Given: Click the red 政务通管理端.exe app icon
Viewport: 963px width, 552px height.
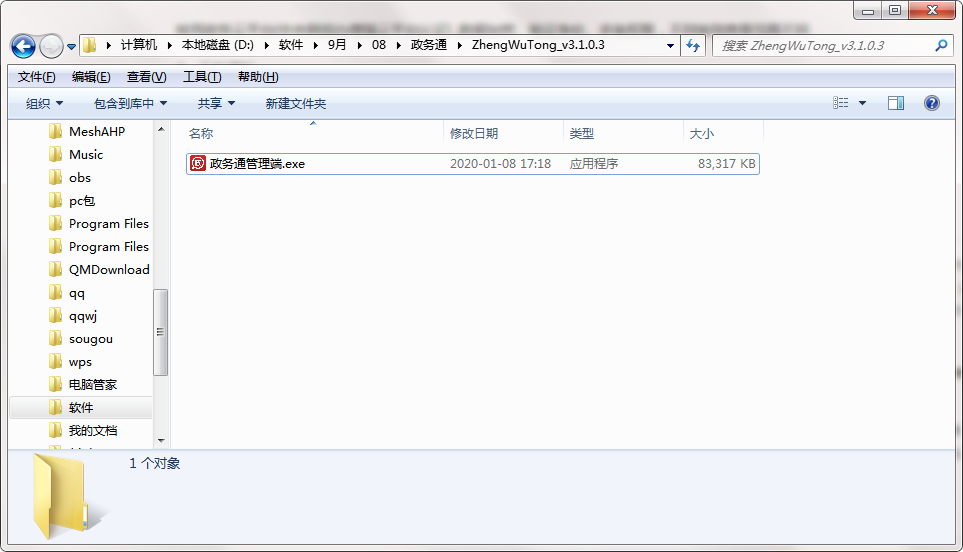Looking at the screenshot, I should tap(198, 163).
